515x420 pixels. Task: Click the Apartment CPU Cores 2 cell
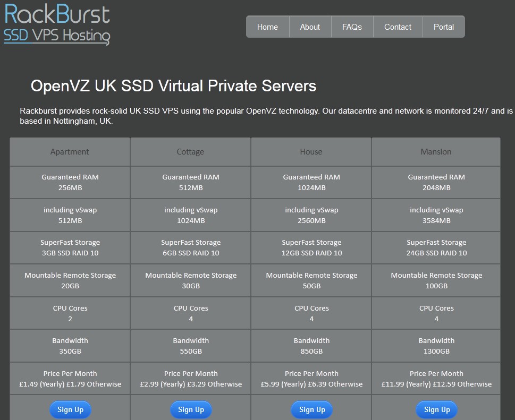click(x=70, y=313)
